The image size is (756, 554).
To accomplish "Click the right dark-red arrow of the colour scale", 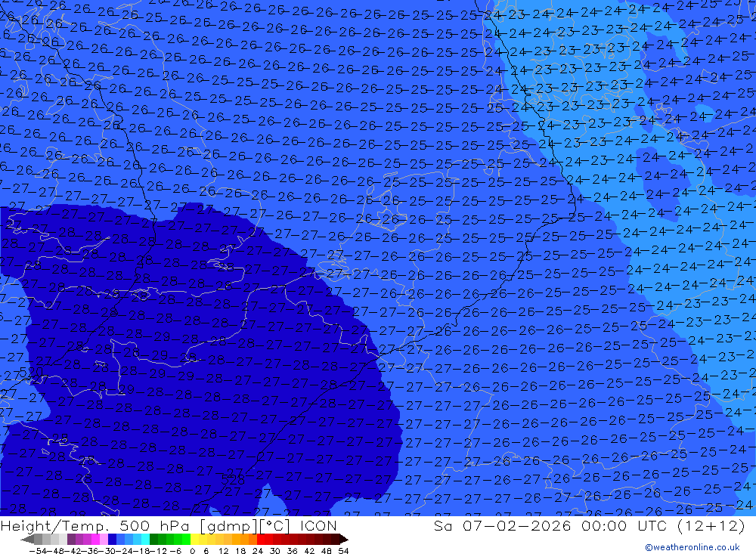I will (344, 540).
